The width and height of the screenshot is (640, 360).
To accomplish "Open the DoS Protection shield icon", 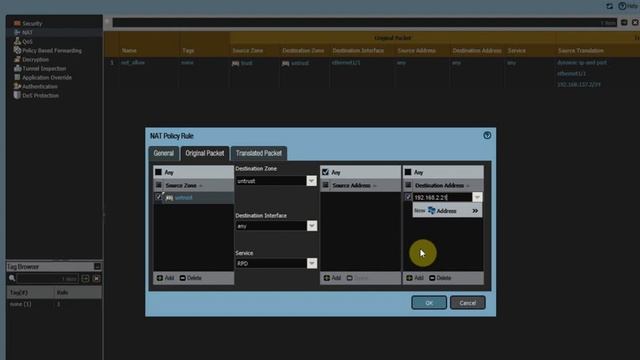I will (x=17, y=95).
